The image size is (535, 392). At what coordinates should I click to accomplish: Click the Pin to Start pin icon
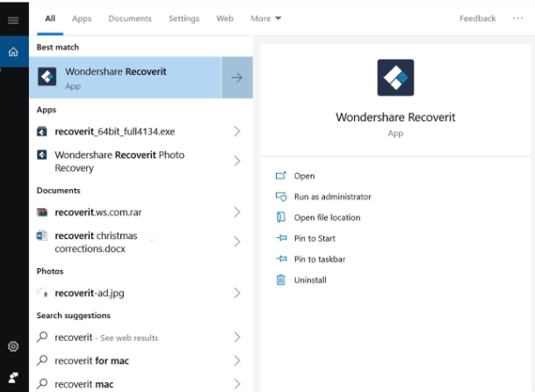pyautogui.click(x=281, y=238)
